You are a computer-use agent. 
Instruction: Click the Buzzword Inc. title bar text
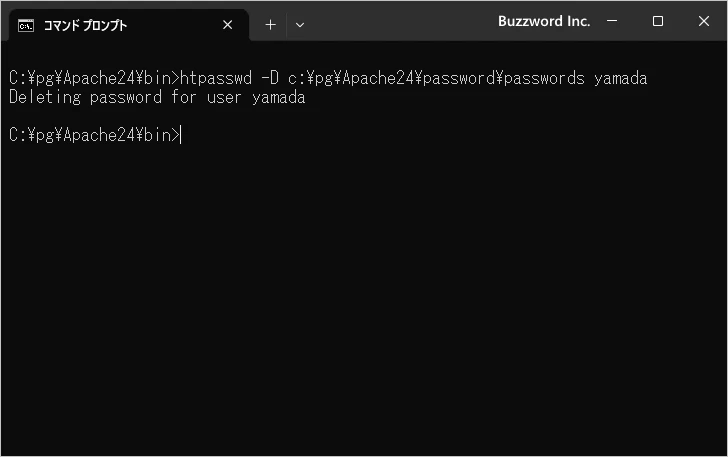(544, 21)
